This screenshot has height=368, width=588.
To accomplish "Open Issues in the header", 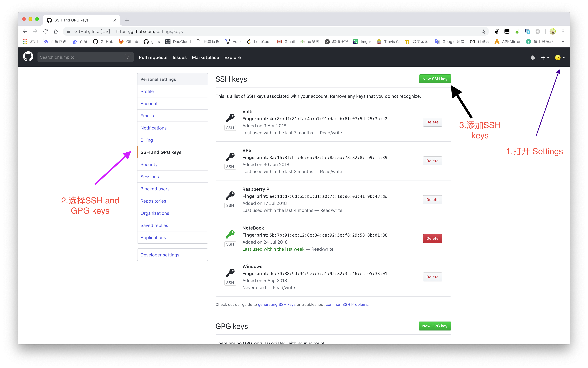I will pos(180,57).
